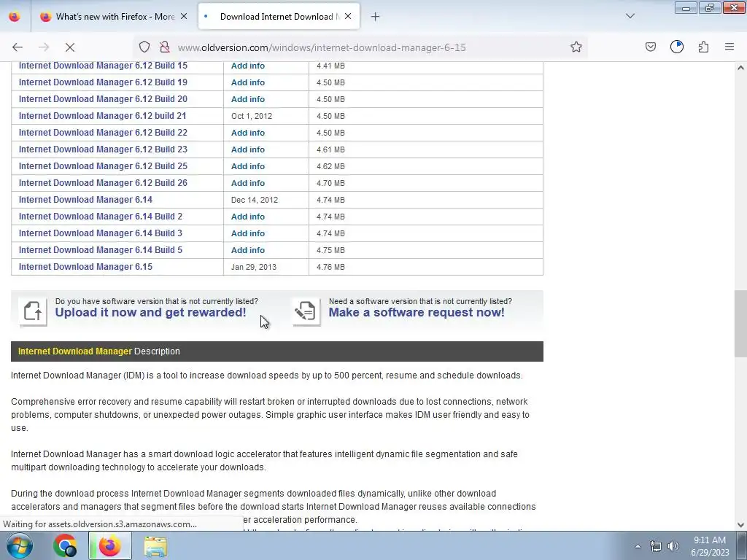This screenshot has width=747, height=560.
Task: Go forward one page
Action: (44, 47)
